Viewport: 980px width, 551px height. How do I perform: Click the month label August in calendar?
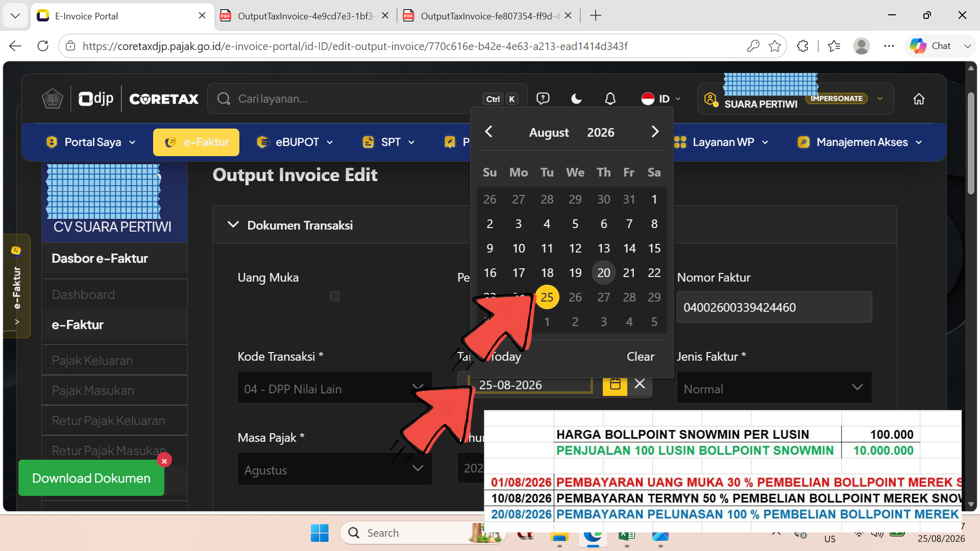[549, 133]
